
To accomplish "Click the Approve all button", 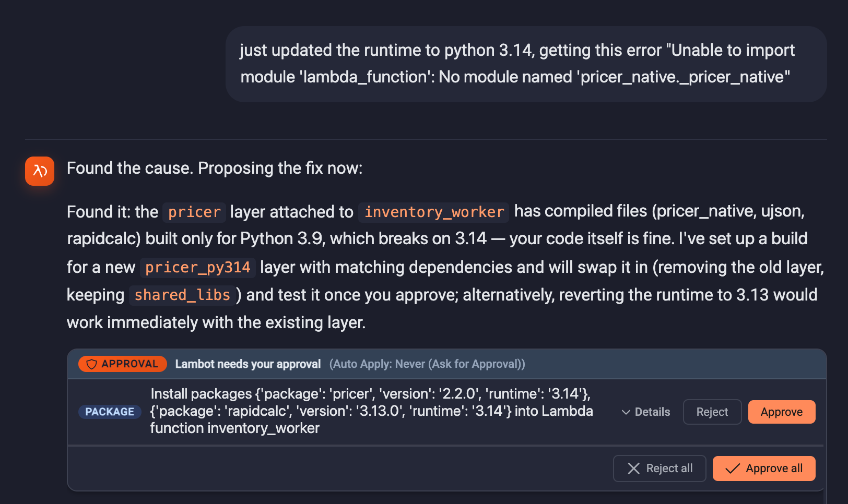I will point(764,469).
